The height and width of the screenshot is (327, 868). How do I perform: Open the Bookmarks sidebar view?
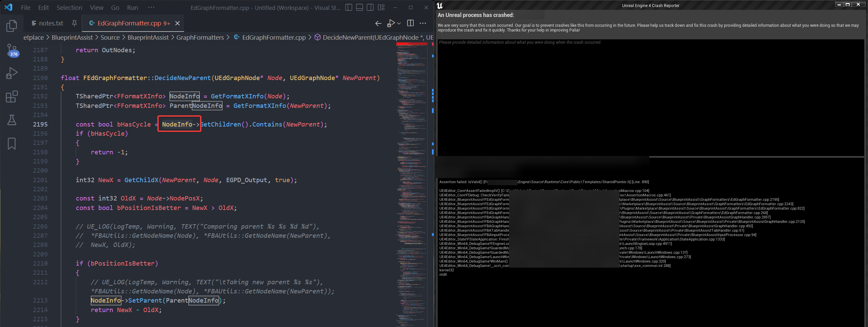[x=12, y=143]
